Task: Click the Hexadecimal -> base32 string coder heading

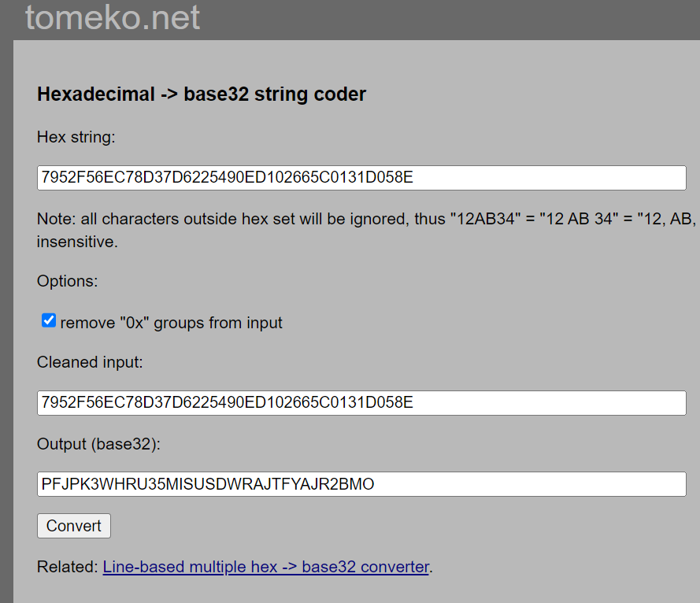Action: tap(202, 94)
